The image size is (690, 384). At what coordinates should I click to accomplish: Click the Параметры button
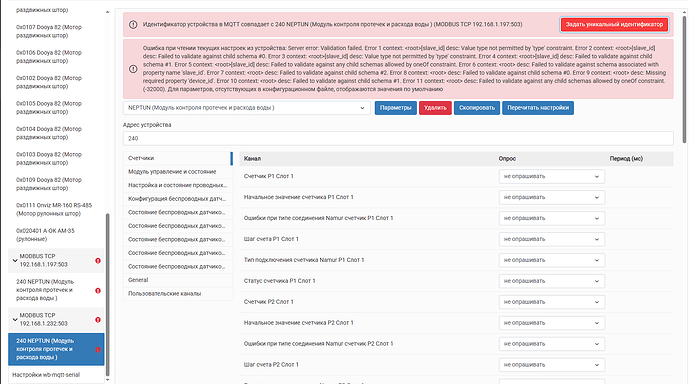click(396, 108)
